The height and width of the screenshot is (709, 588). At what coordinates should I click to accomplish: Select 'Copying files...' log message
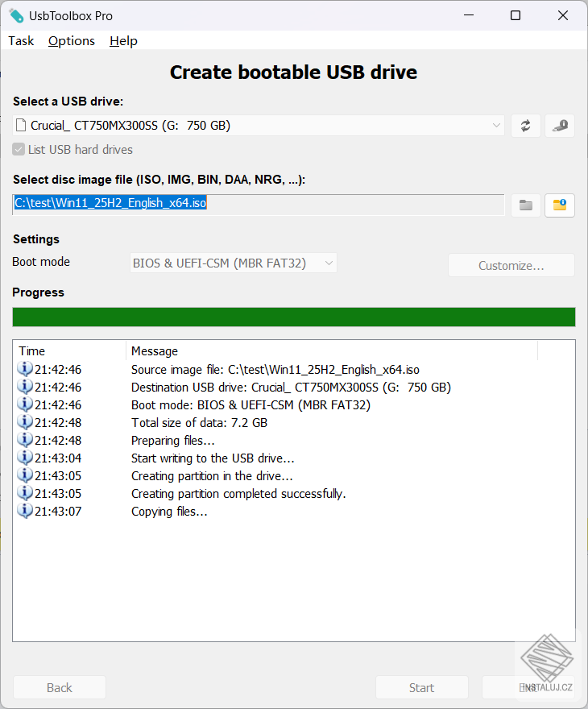(169, 512)
